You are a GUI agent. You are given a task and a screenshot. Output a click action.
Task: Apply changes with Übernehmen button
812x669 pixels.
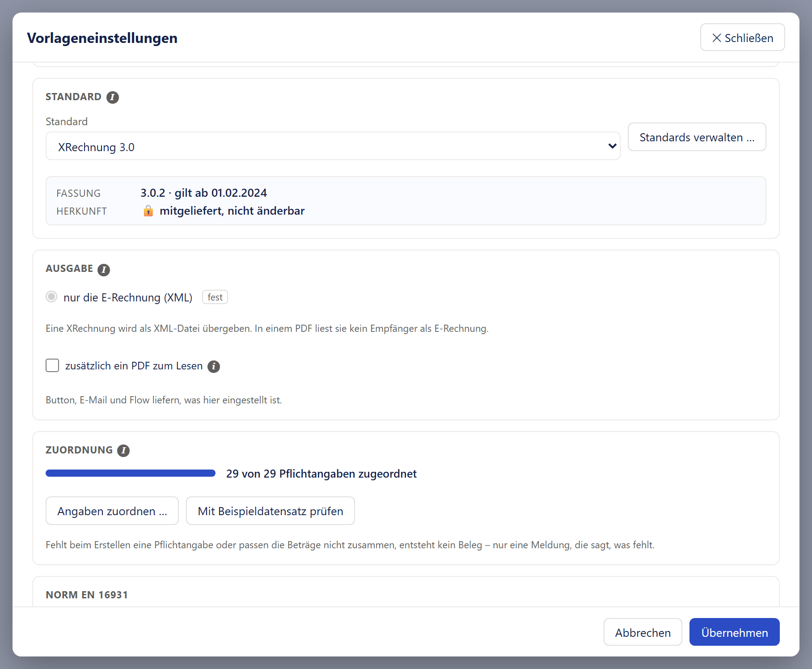click(x=734, y=632)
